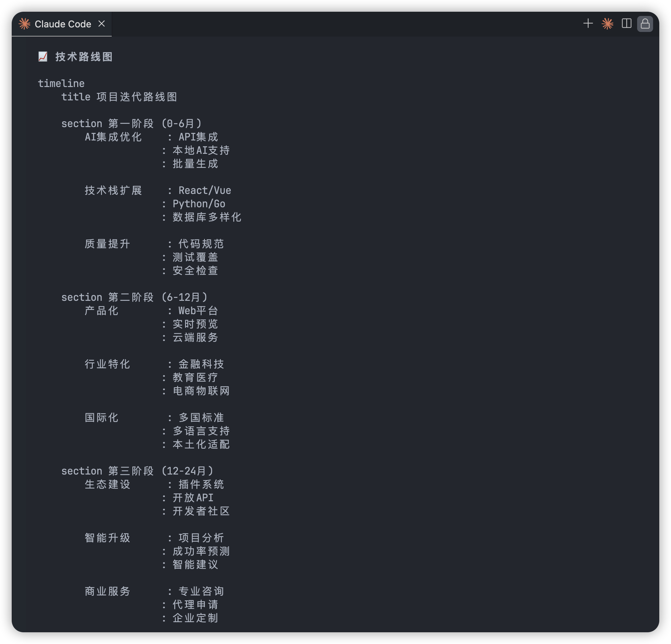
Task: Click the 技术路线图 heading text
Action: pyautogui.click(x=84, y=57)
